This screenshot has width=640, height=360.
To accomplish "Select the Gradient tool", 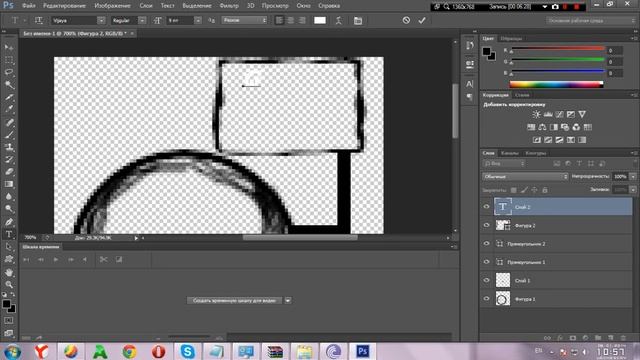I will (x=9, y=184).
